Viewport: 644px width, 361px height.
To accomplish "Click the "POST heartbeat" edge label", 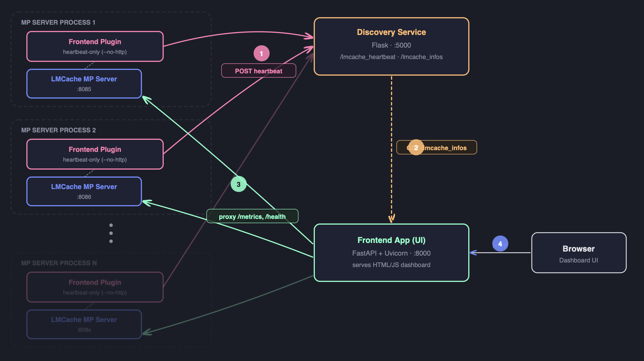I will pos(259,71).
